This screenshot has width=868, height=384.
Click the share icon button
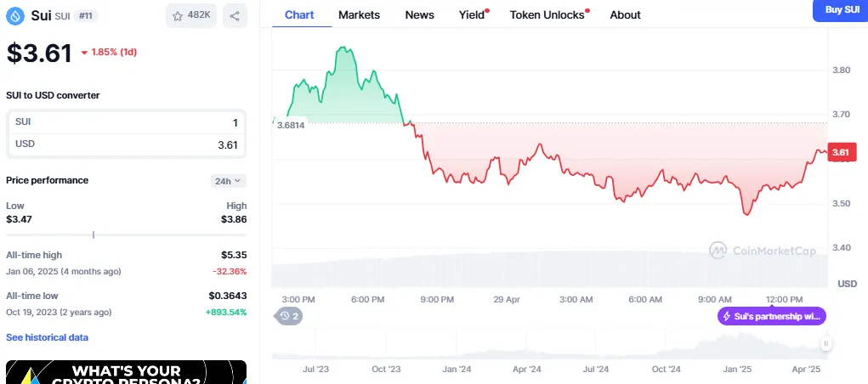click(235, 15)
